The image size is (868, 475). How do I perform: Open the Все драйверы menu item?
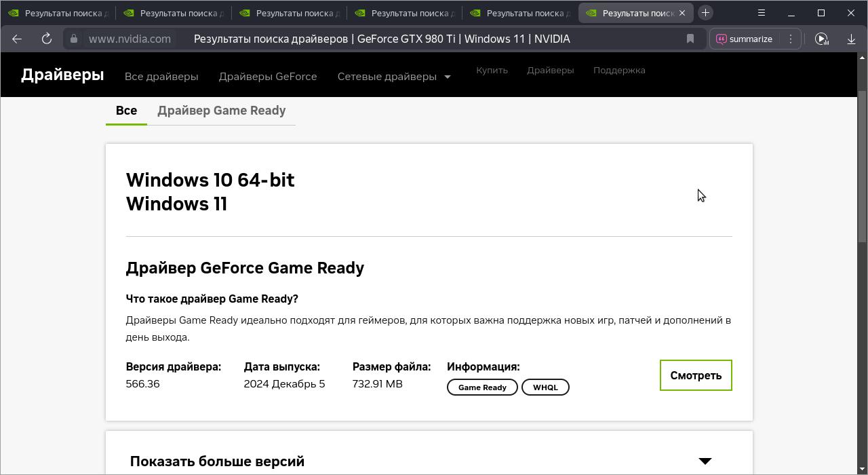(x=161, y=77)
